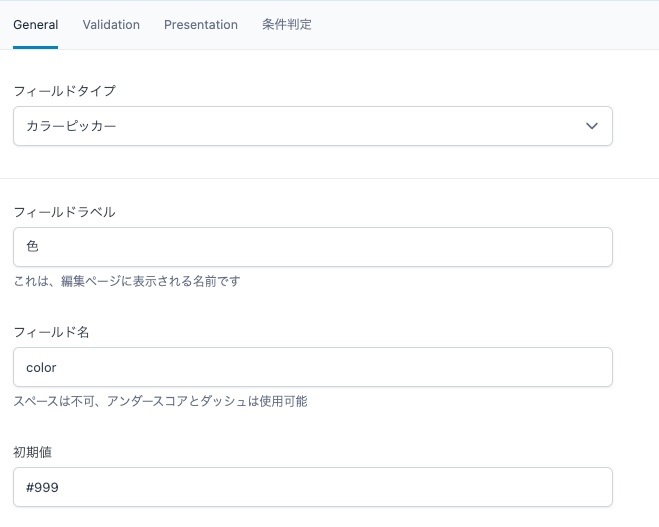Focus the フィールドラベル input field
This screenshot has width=659, height=527.
coord(312,247)
